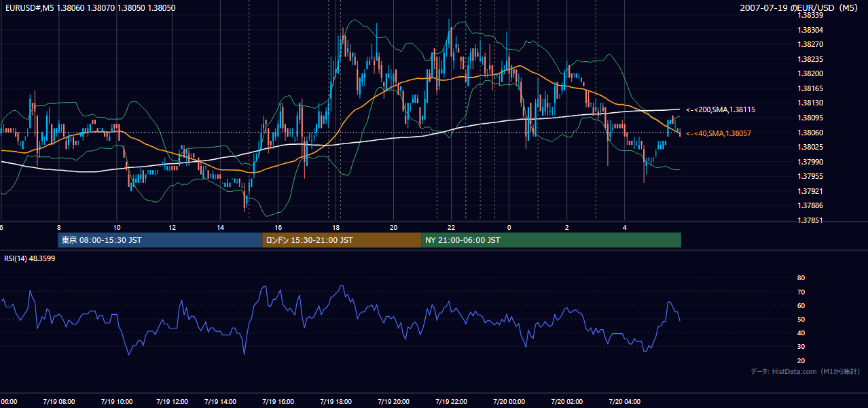Click hour label 20 under price chart

coord(393,227)
